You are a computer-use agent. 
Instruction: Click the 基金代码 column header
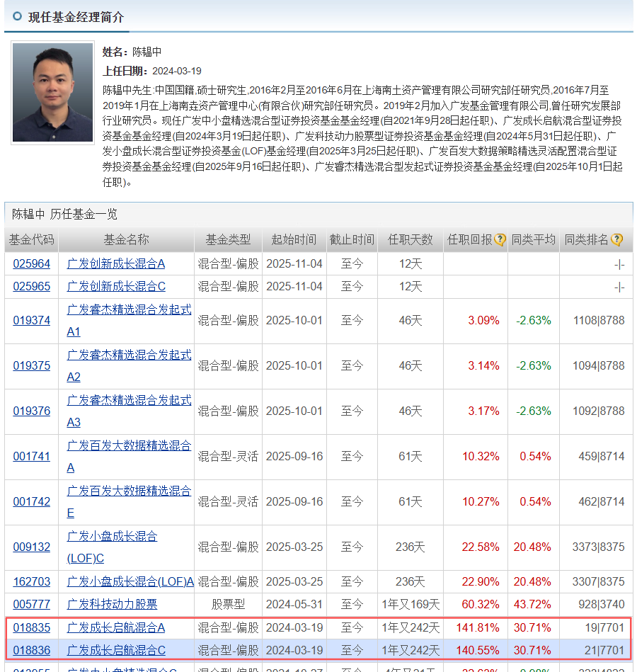click(x=32, y=239)
